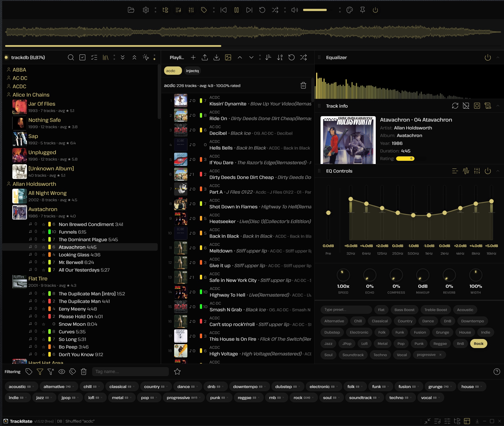Apply the Flat preset
Screen dimensions: 504x426
[381, 310]
